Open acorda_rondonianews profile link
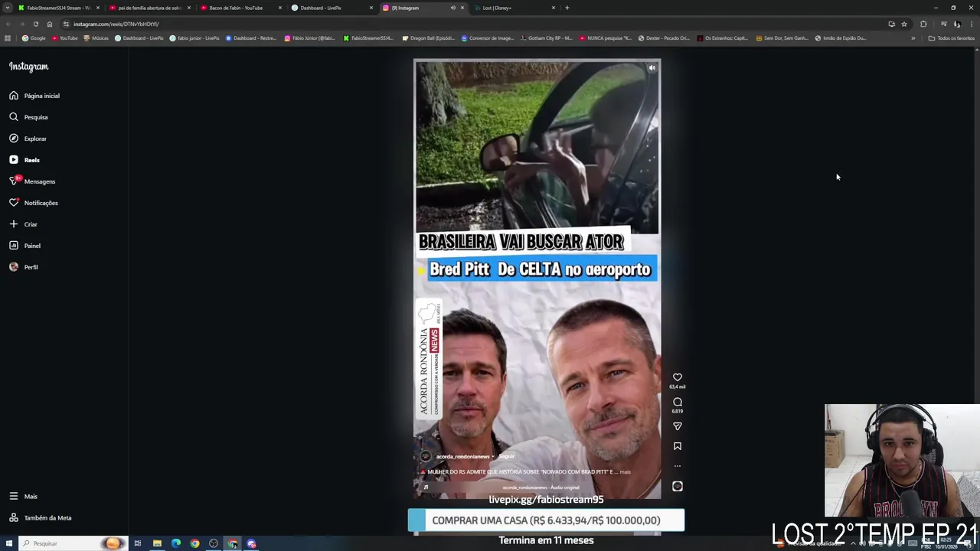This screenshot has height=551, width=980. point(463,457)
